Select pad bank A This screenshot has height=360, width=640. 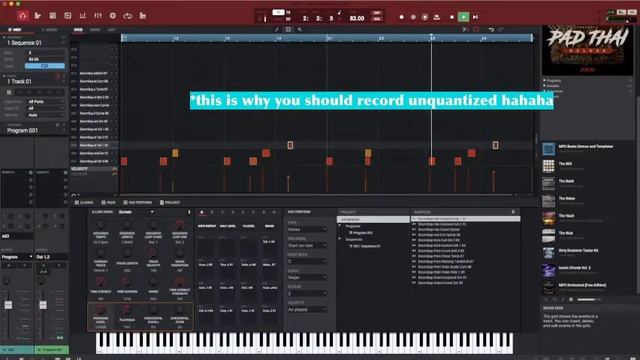point(202,212)
